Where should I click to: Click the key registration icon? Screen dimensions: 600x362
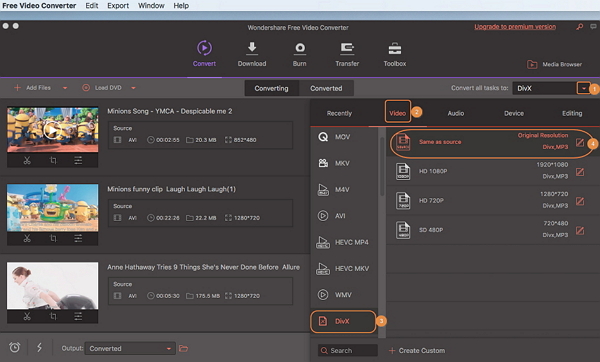click(580, 27)
